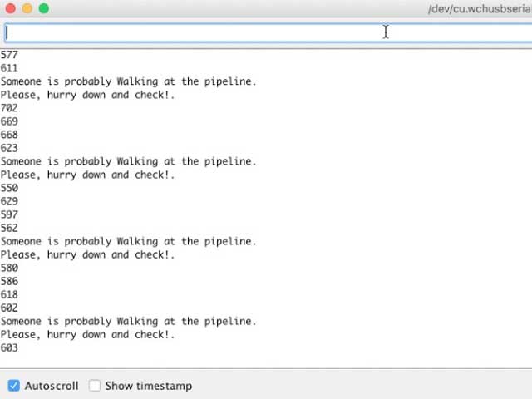Image resolution: width=532 pixels, height=399 pixels.
Task: Select the reading 669 in the log
Action: tap(9, 121)
